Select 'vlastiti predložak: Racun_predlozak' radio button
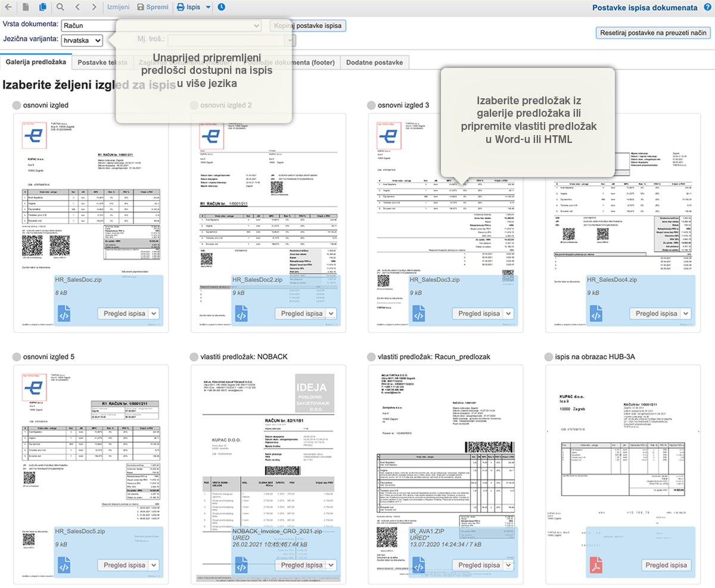715x588 pixels. click(371, 357)
